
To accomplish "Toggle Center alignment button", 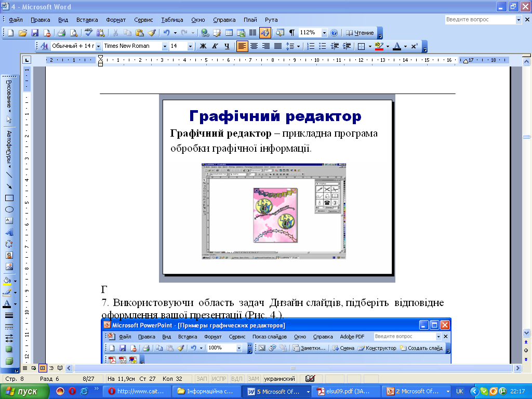I will point(254,46).
